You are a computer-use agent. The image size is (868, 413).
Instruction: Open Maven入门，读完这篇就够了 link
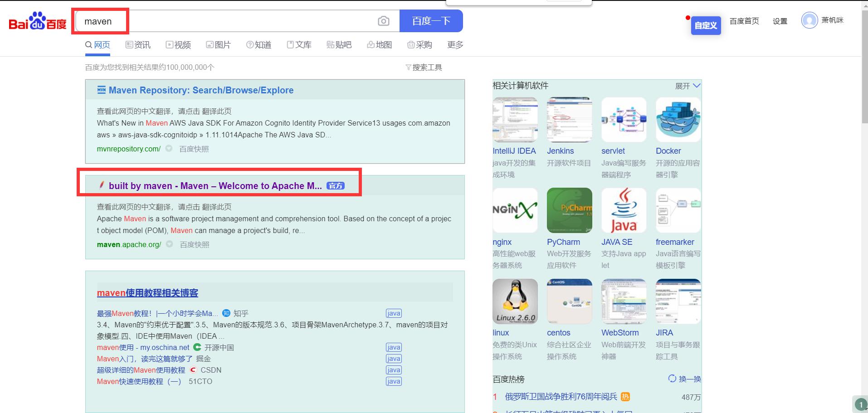tap(144, 359)
